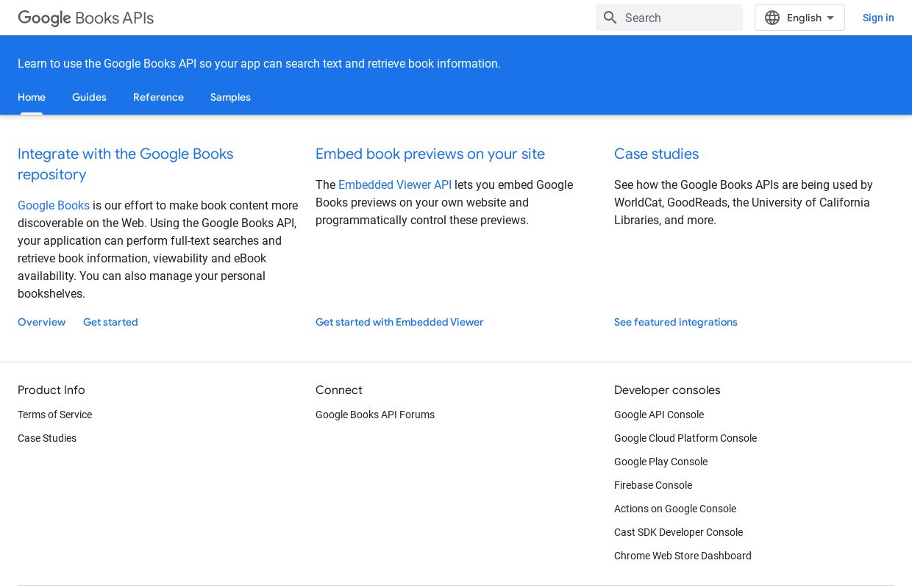Open Terms of Service in footer

[54, 415]
